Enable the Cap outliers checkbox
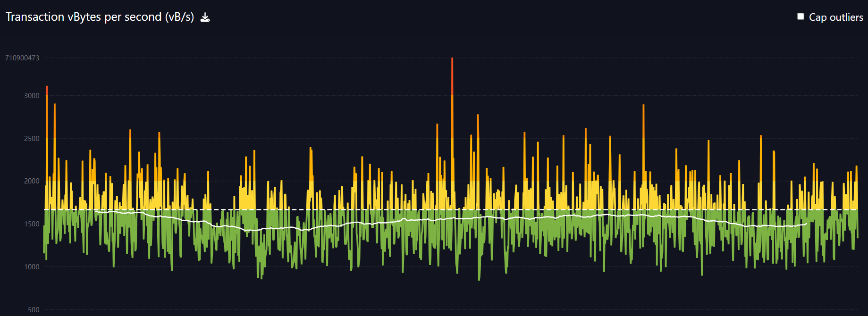Viewport: 868px width, 316px height. (801, 17)
